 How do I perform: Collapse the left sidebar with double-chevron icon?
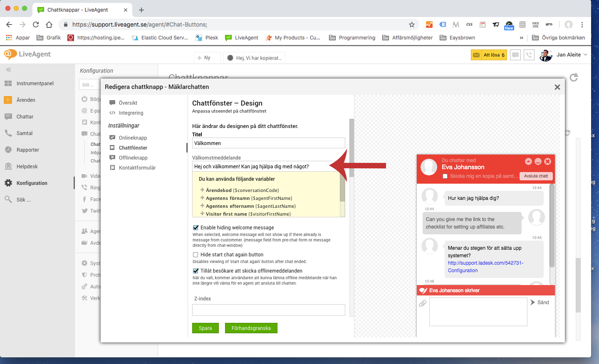click(8, 70)
